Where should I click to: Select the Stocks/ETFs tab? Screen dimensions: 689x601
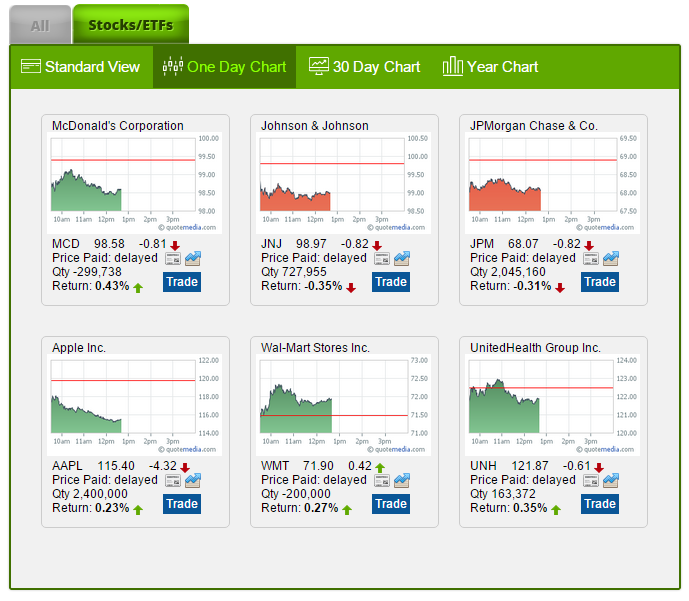pos(131,25)
